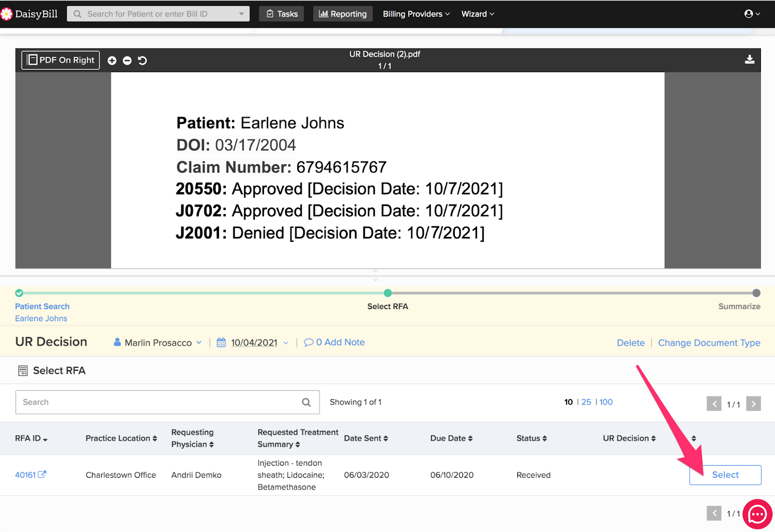Zoom out of the PDF document

(127, 61)
